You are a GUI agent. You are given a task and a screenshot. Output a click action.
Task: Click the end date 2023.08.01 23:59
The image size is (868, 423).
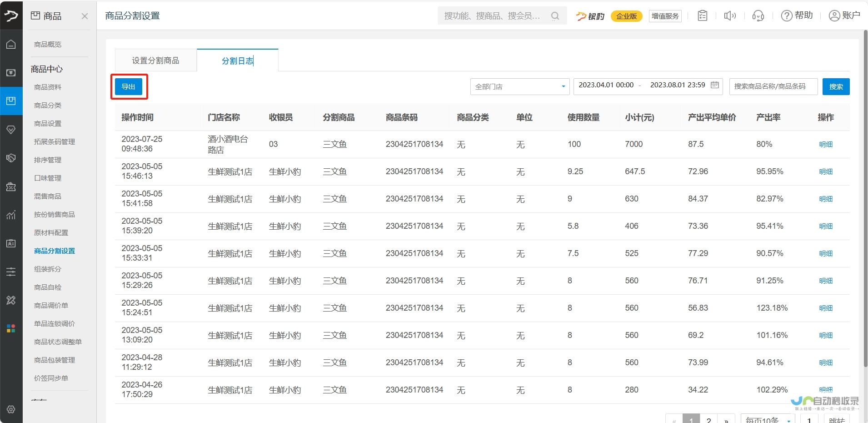pos(678,85)
